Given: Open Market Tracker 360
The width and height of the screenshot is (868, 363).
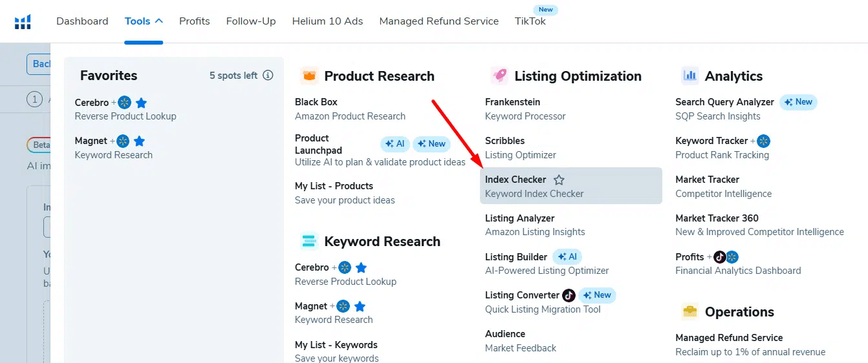Looking at the screenshot, I should click(717, 218).
